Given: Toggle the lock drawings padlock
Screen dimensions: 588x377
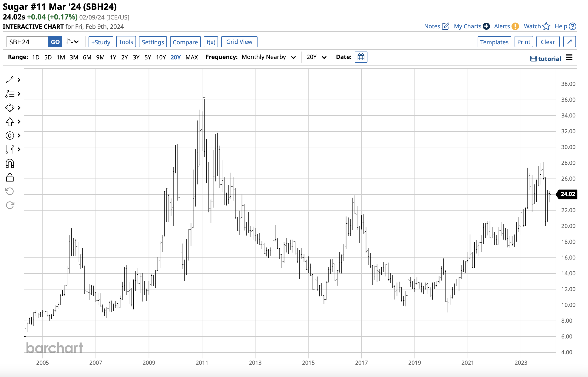Looking at the screenshot, I should coord(10,178).
